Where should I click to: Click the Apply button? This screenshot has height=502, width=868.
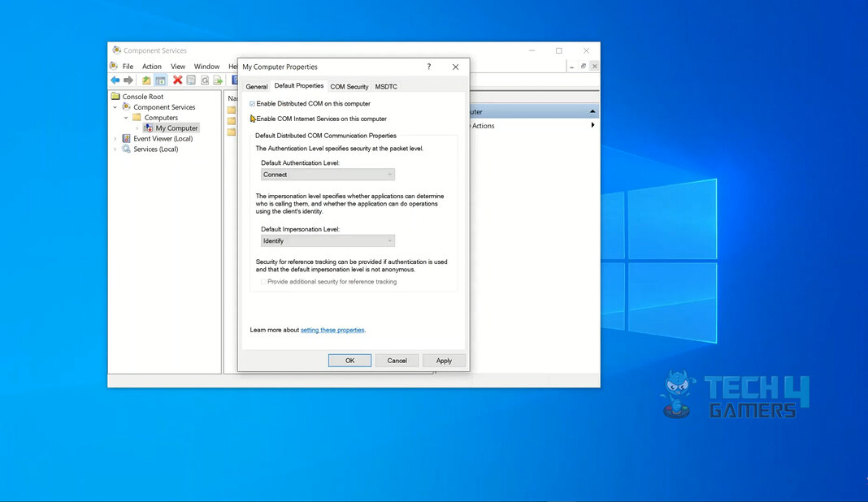click(x=444, y=360)
